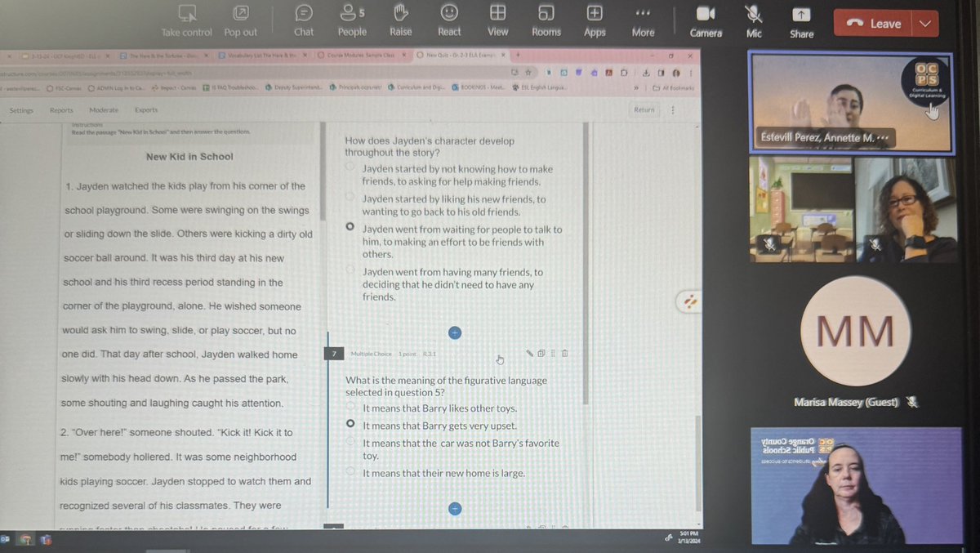Open the Reports tab of the quiz

61,110
